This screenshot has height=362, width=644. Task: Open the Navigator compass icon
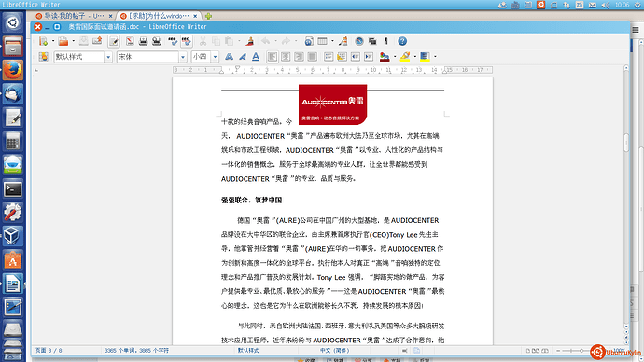pos(359,41)
